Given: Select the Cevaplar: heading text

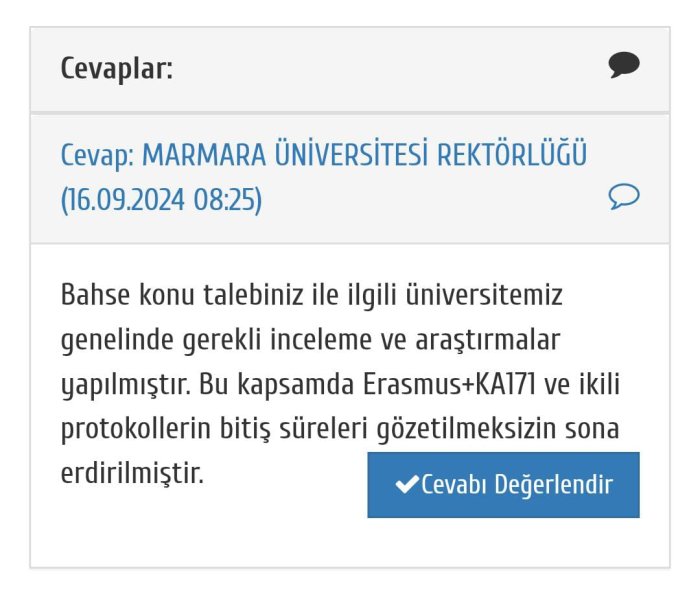Looking at the screenshot, I should (117, 69).
